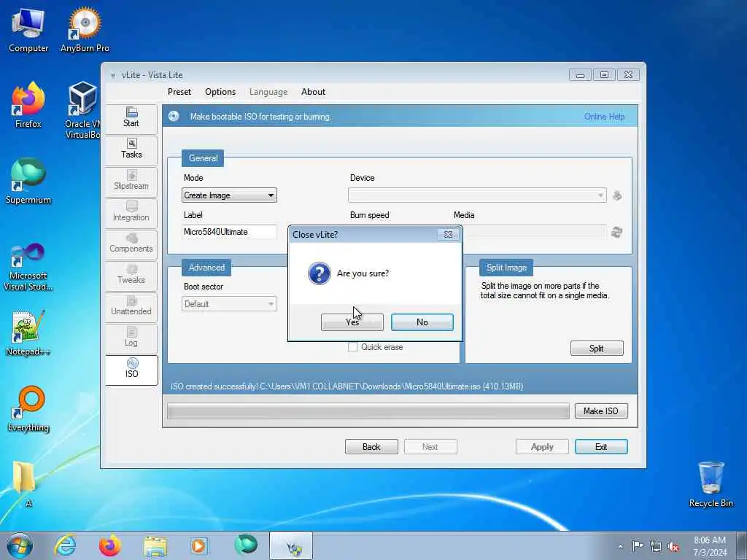Confirm closing vLite with Yes

tap(352, 322)
